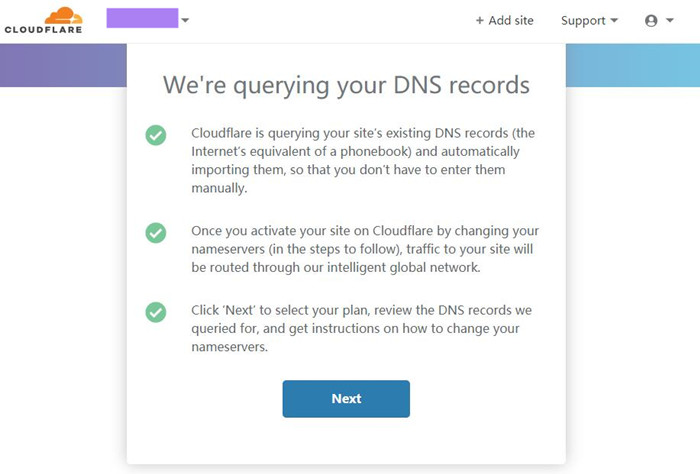The width and height of the screenshot is (700, 474).
Task: Click the 'We're querying your DNS records' heading
Action: [346, 85]
